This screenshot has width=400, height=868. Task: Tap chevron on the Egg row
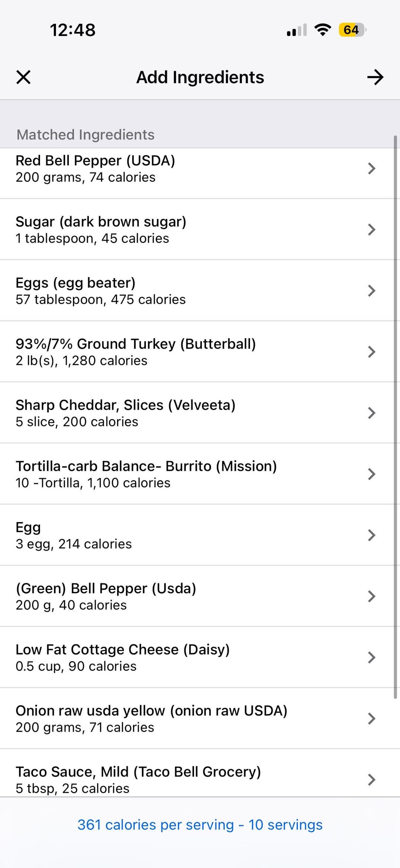[371, 535]
